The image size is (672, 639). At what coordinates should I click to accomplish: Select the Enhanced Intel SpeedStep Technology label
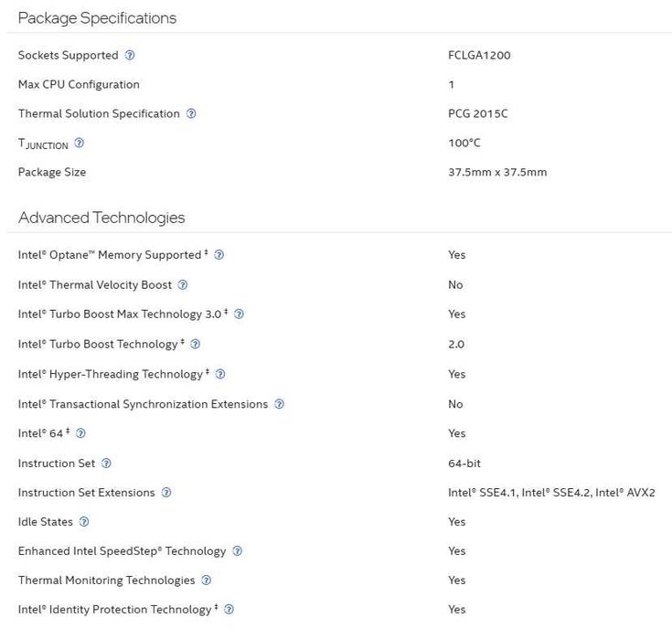coord(122,551)
